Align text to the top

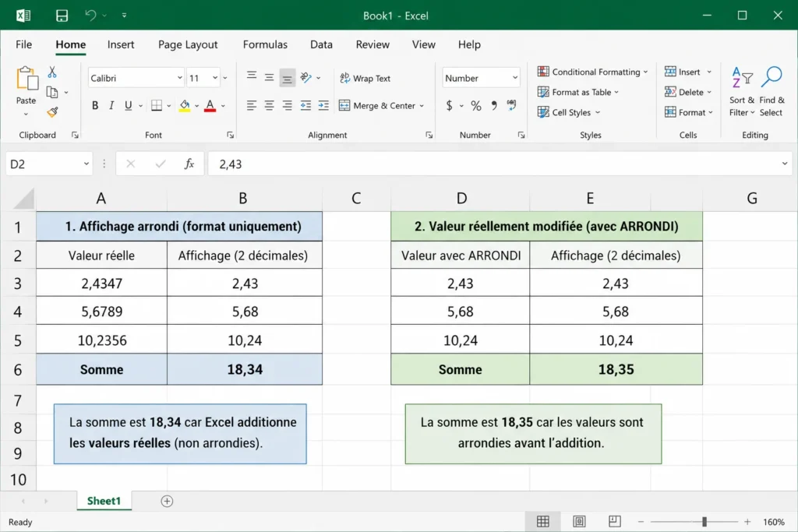(252, 77)
